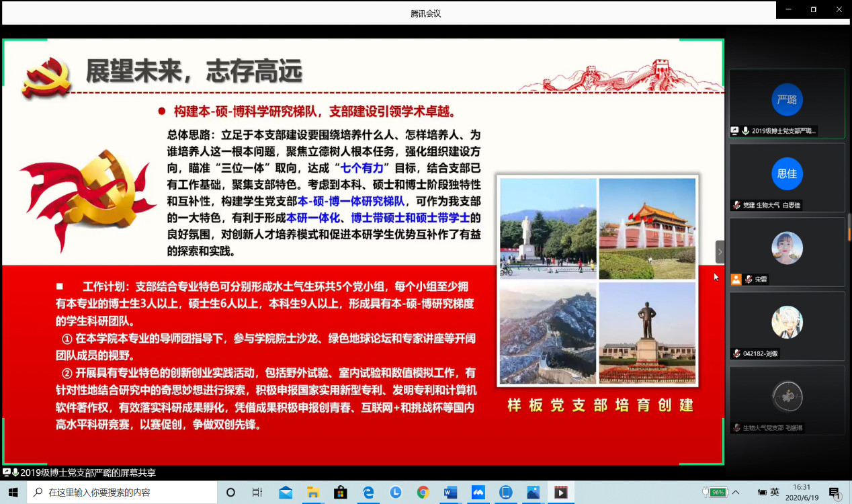Viewport: 852px width, 504px height.
Task: Open the Photos app on taskbar
Action: click(x=533, y=493)
